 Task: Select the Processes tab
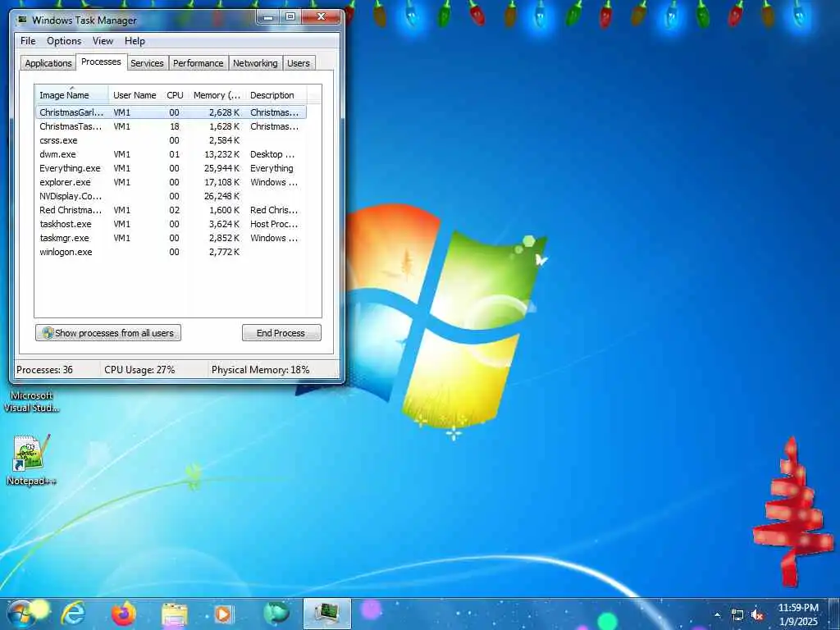click(x=101, y=62)
